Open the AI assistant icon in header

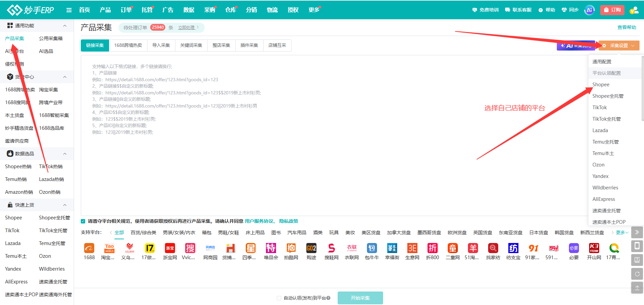tap(589, 10)
